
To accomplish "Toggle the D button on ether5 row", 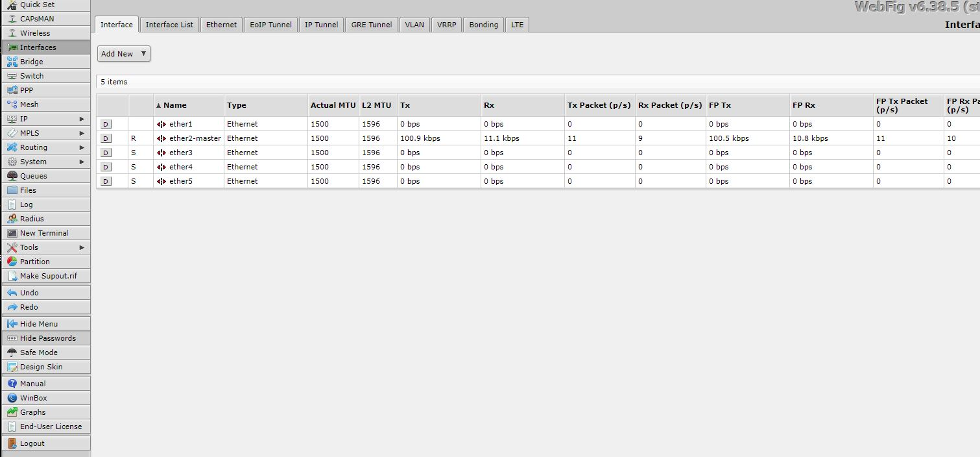I will (106, 181).
